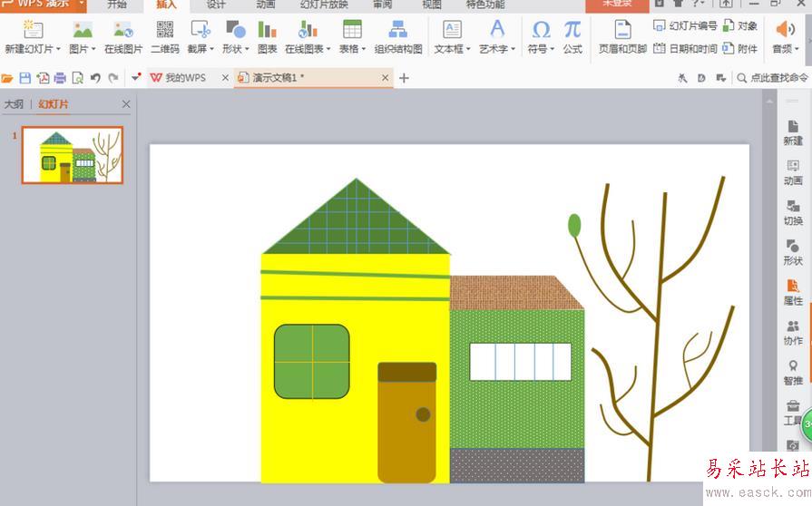Close the 我的WPS tab

225,78
